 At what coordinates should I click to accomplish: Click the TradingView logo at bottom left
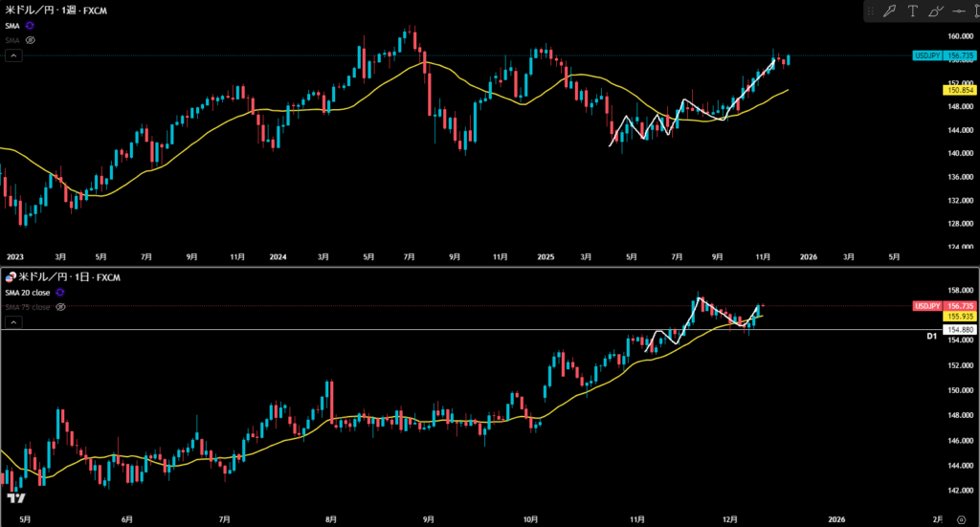coord(15,499)
